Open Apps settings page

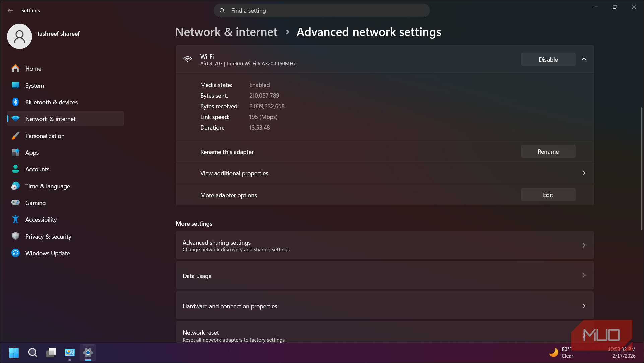tap(65, 152)
